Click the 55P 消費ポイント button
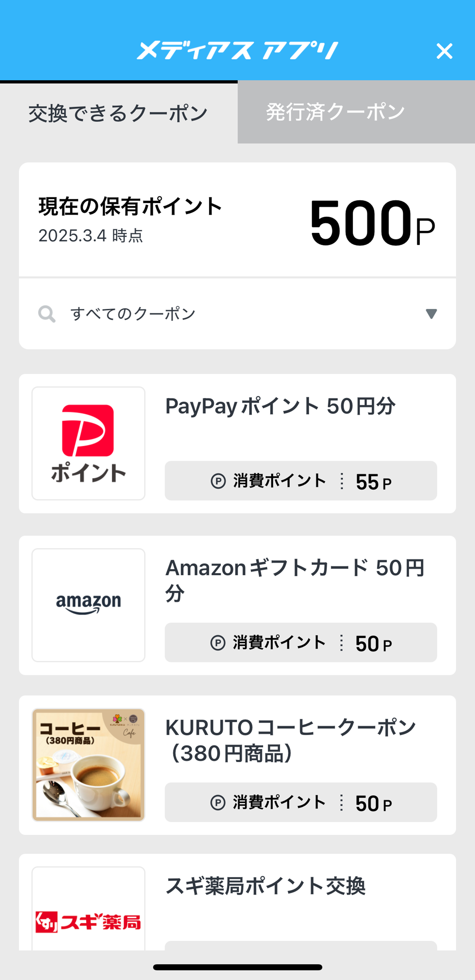Image resolution: width=475 pixels, height=980 pixels. [x=301, y=481]
